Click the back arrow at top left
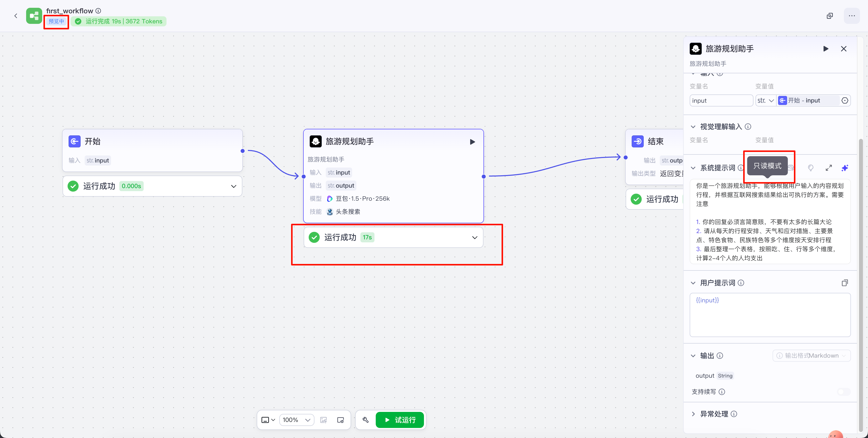The height and width of the screenshot is (438, 868). (16, 16)
